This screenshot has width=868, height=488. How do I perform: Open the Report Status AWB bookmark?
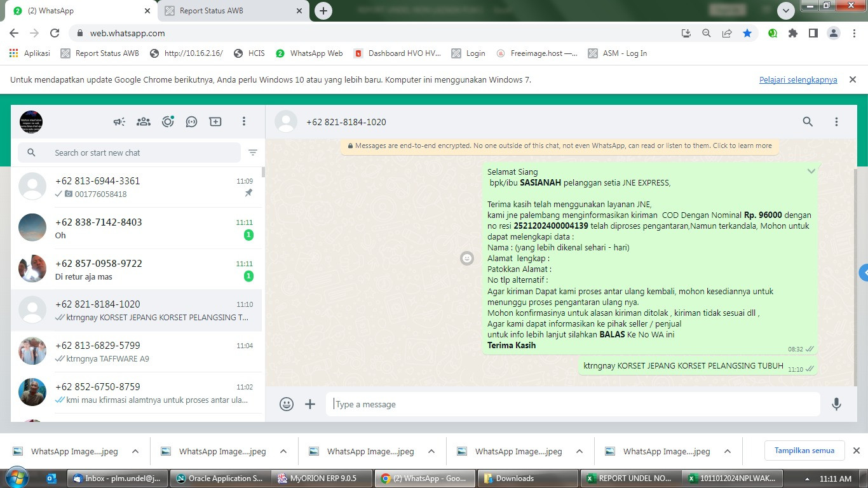point(100,53)
